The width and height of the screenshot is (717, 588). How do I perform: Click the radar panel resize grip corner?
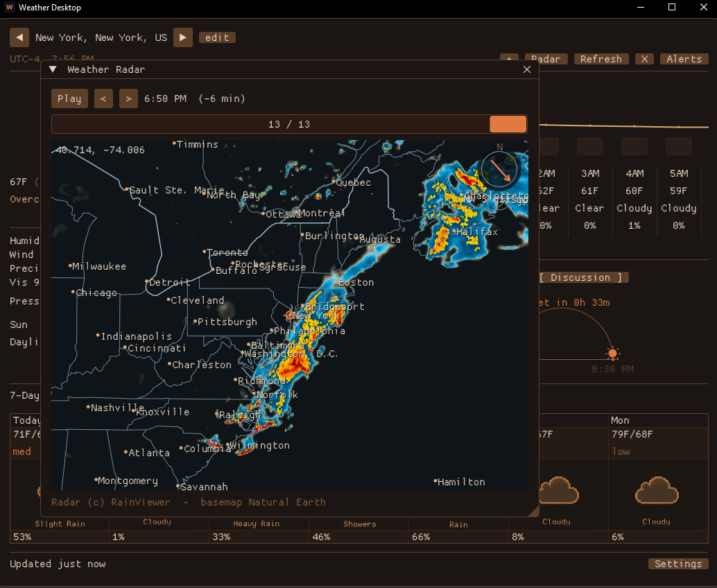point(533,512)
